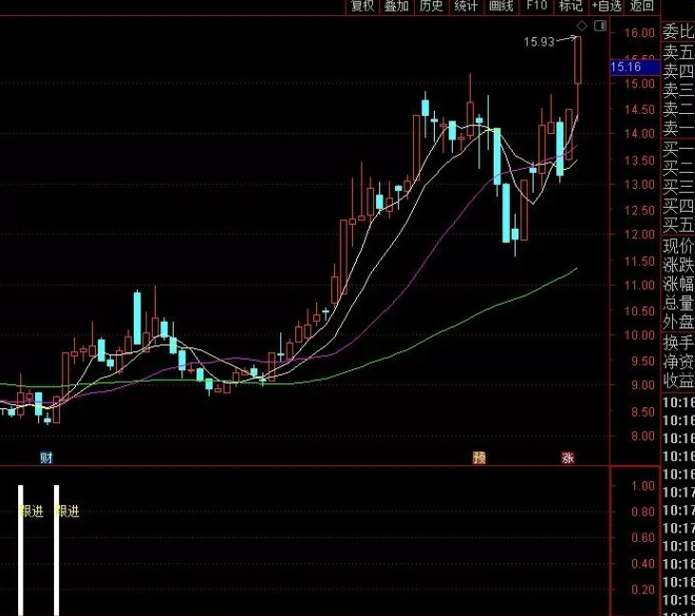Viewport: 695px width, 616px height.
Task: Click the 卖五 ask row
Action: [678, 52]
